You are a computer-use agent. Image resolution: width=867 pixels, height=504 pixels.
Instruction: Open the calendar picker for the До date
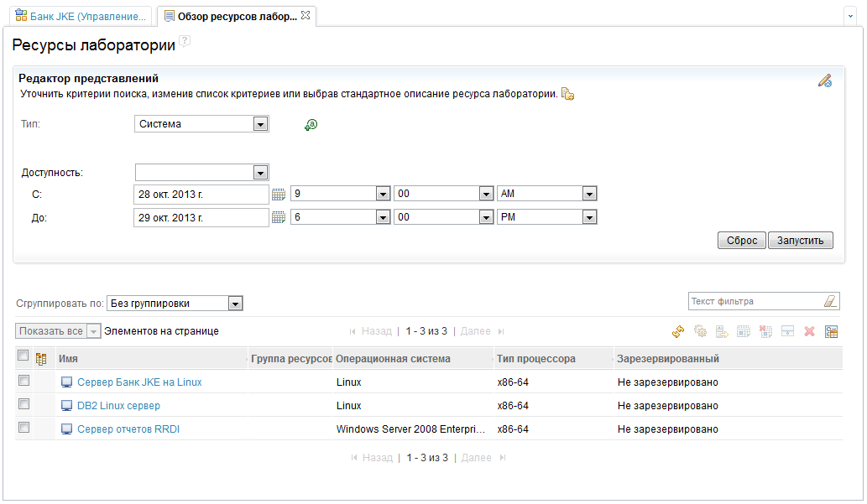click(279, 218)
